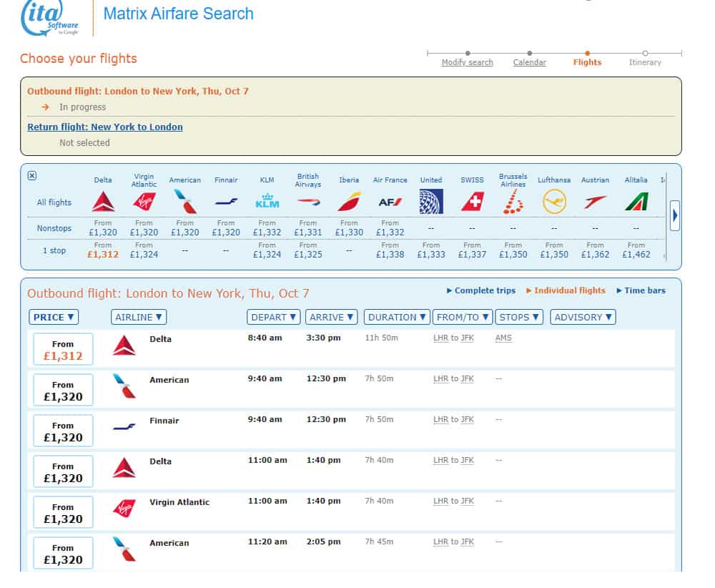This screenshot has height=588, width=715.
Task: Click Virgin Atlantic logo on 11:00 am flight
Action: click(x=124, y=508)
